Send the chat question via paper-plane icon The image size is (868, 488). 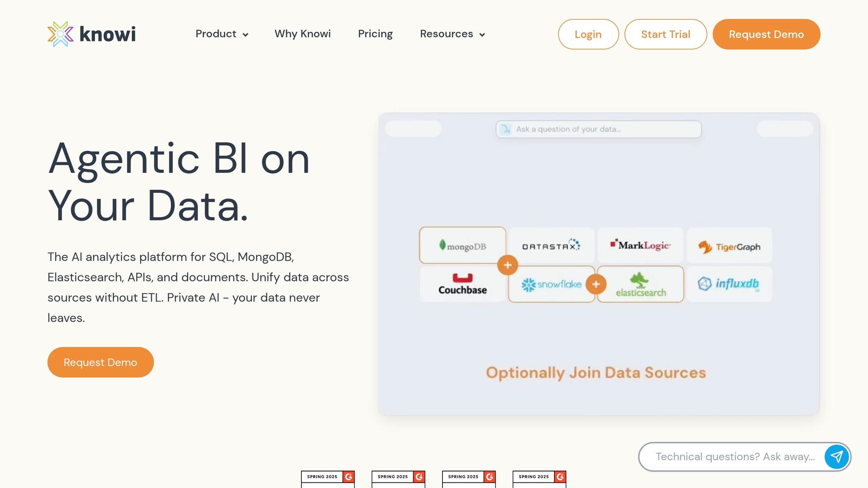836,457
